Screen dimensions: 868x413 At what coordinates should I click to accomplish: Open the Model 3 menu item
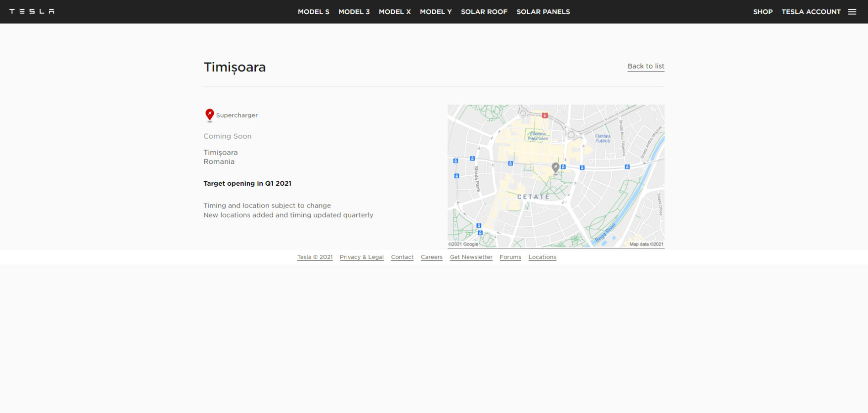pos(354,12)
